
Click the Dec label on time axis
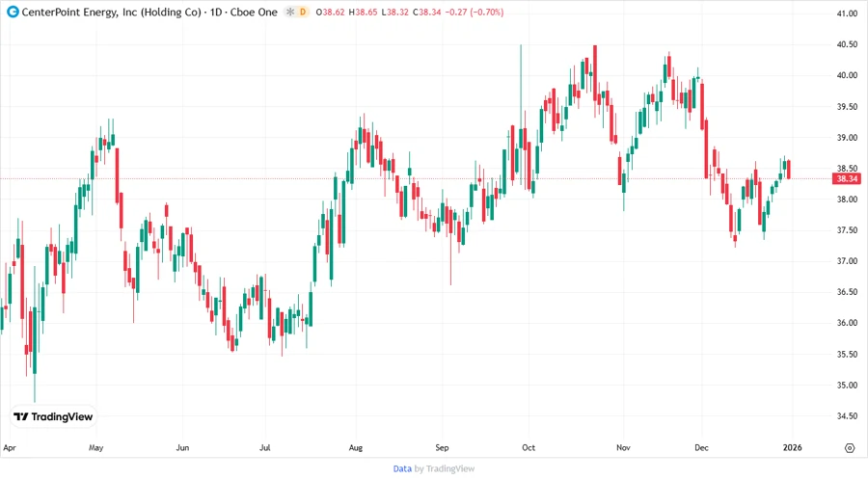point(701,448)
